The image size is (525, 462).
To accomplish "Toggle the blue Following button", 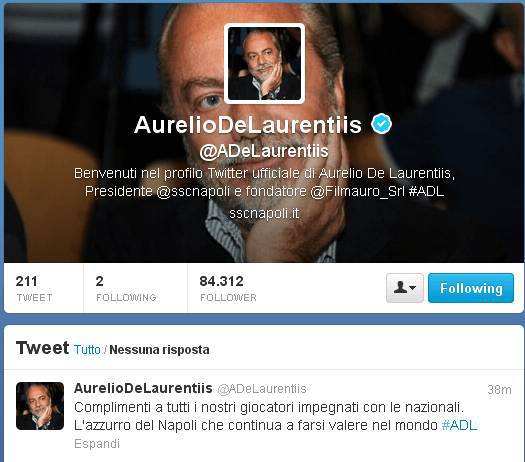I will [471, 288].
